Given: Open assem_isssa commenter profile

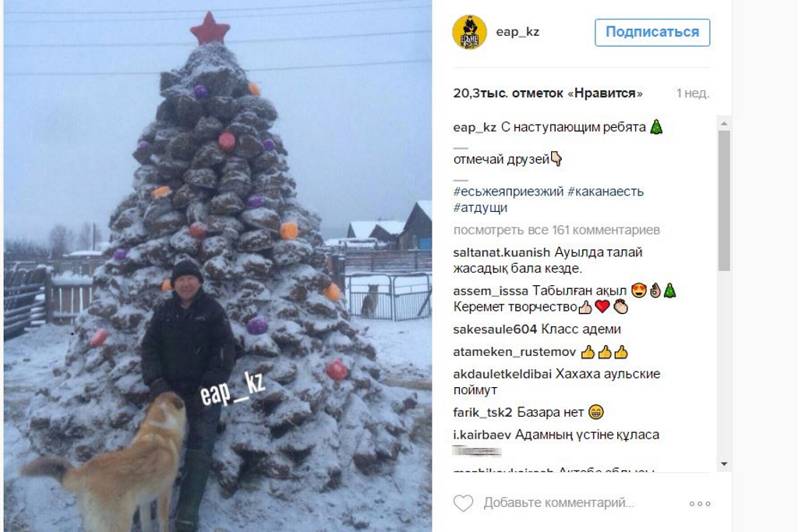Looking at the screenshot, I should click(491, 291).
